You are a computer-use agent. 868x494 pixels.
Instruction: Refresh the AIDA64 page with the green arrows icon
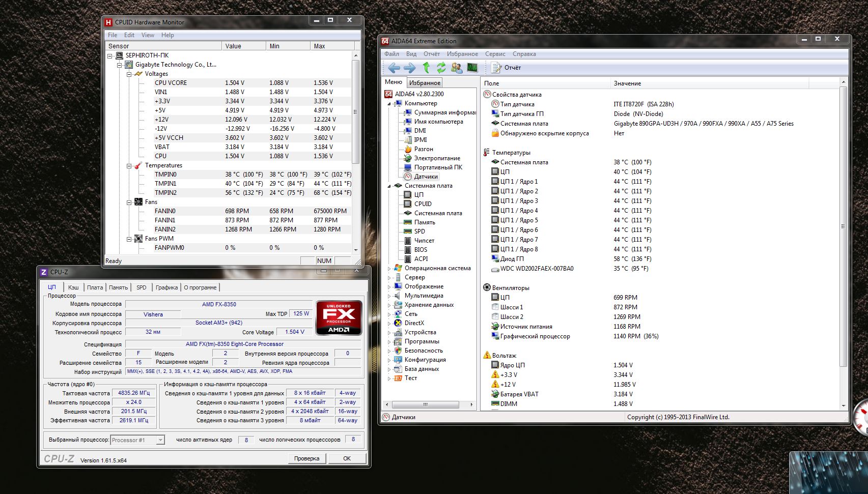tap(441, 68)
